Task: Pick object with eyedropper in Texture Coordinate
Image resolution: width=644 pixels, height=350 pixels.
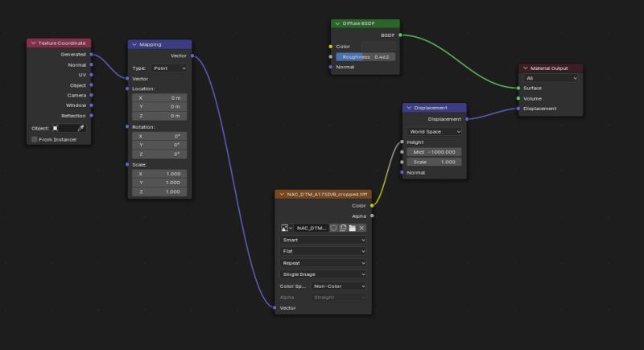Action: point(81,128)
